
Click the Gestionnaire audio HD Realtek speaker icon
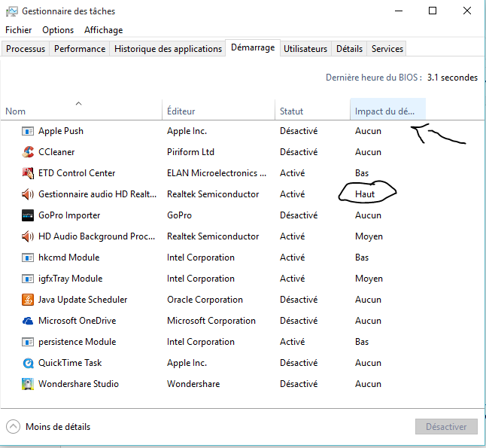click(x=28, y=194)
